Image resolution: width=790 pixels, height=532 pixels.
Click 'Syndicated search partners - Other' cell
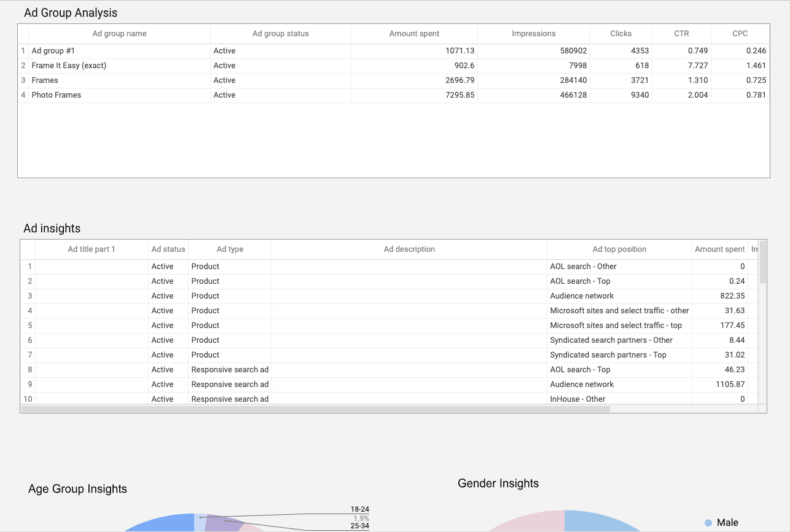pyautogui.click(x=619, y=340)
